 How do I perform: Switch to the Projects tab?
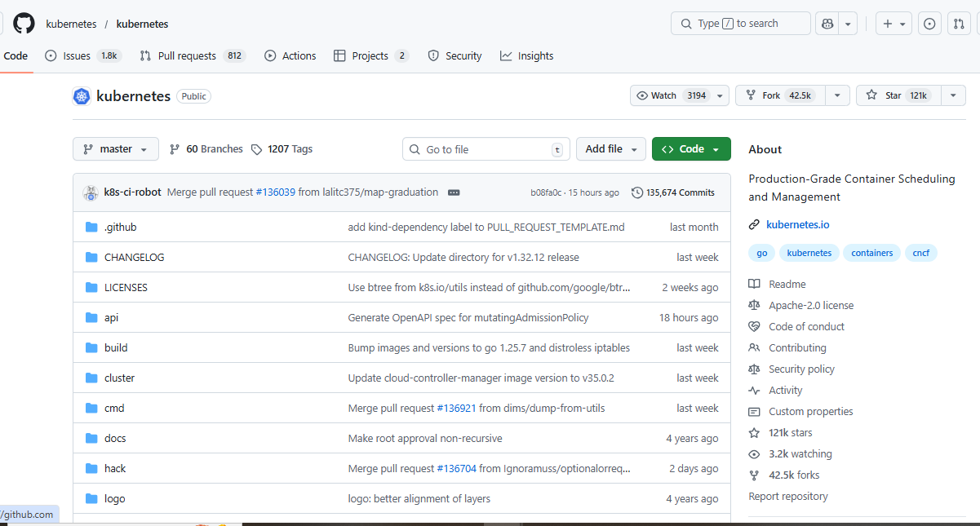click(371, 55)
